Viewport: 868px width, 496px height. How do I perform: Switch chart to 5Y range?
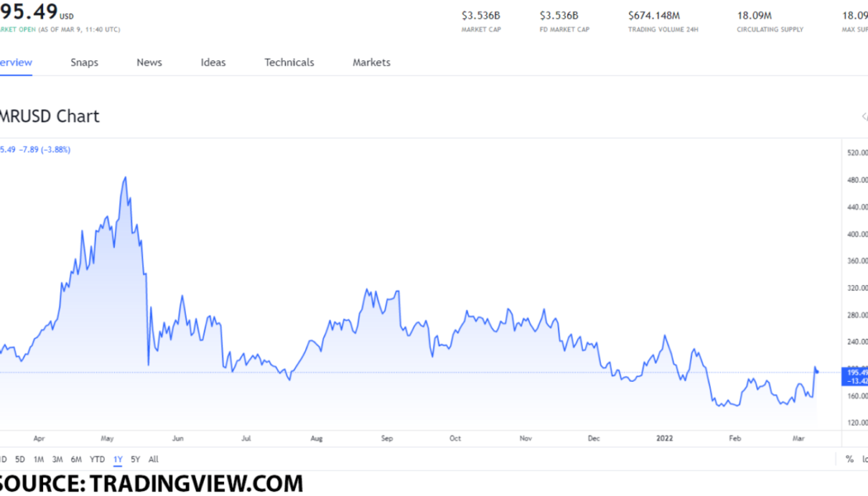coord(136,459)
